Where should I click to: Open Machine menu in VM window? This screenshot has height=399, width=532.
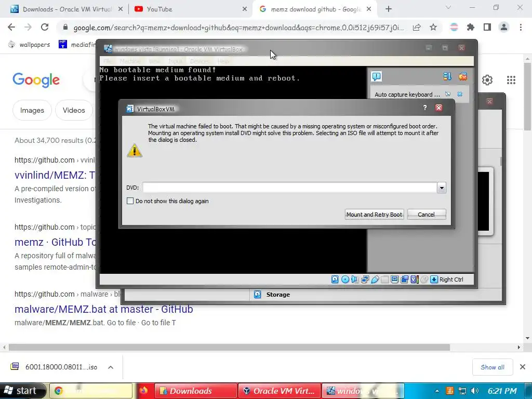pos(130,61)
